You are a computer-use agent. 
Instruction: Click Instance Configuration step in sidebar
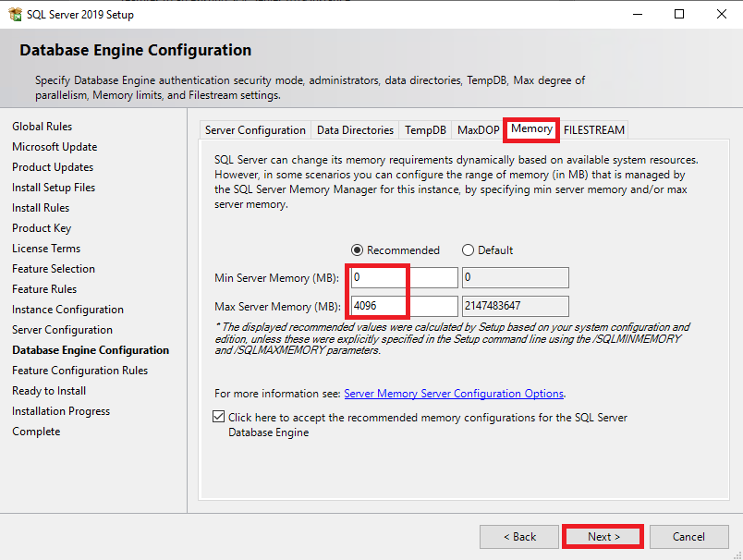click(67, 310)
